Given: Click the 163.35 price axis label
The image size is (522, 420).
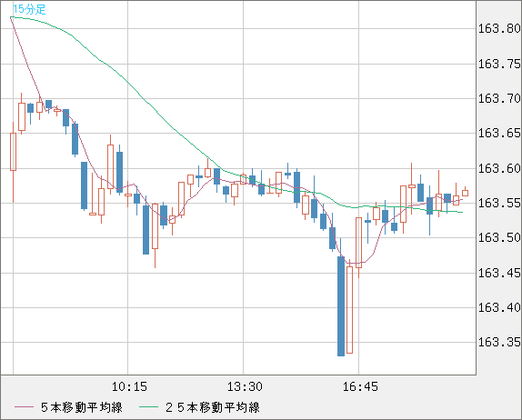Looking at the screenshot, I should click(499, 342).
